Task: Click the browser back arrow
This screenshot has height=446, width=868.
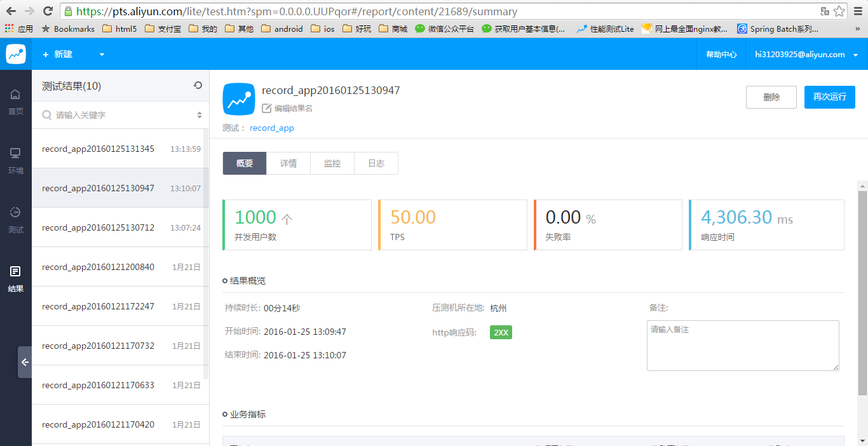Action: pos(11,11)
